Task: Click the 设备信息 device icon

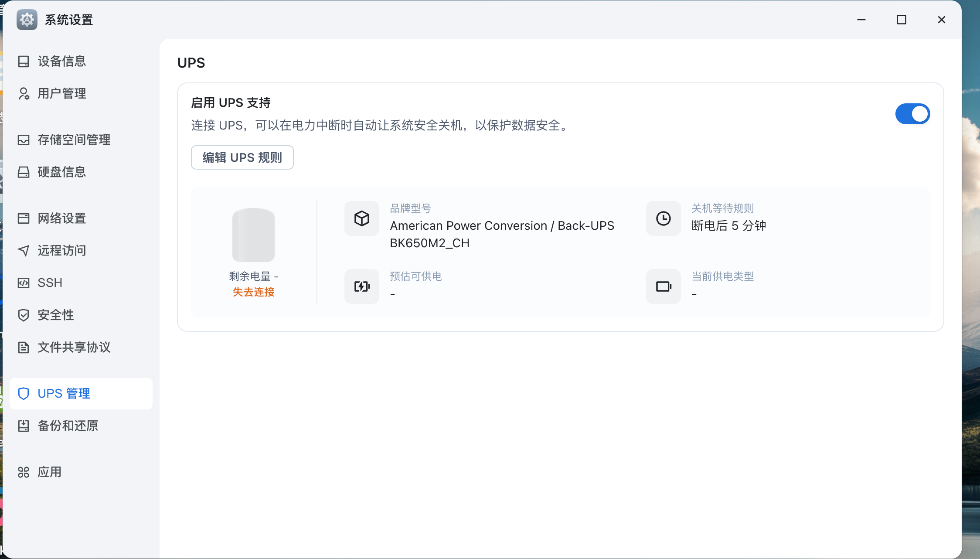Action: pyautogui.click(x=24, y=61)
